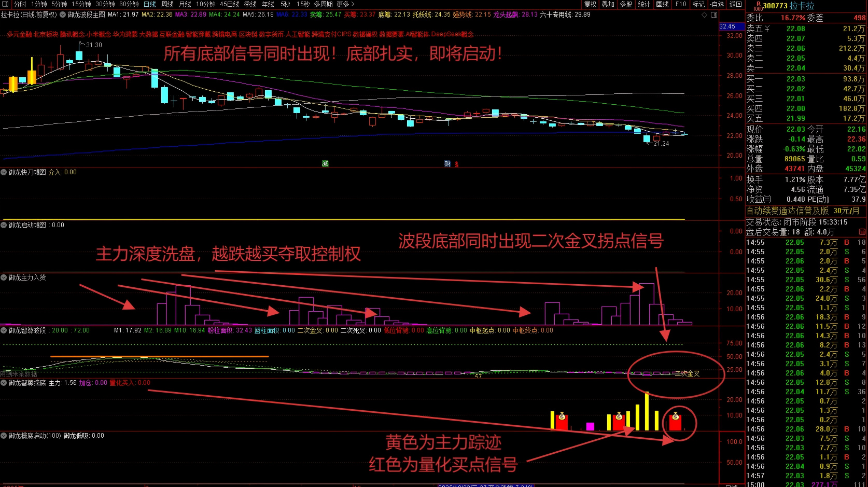Open the 华为鸿蒙 concept tag
This screenshot has width=868, height=487.
click(125, 34)
